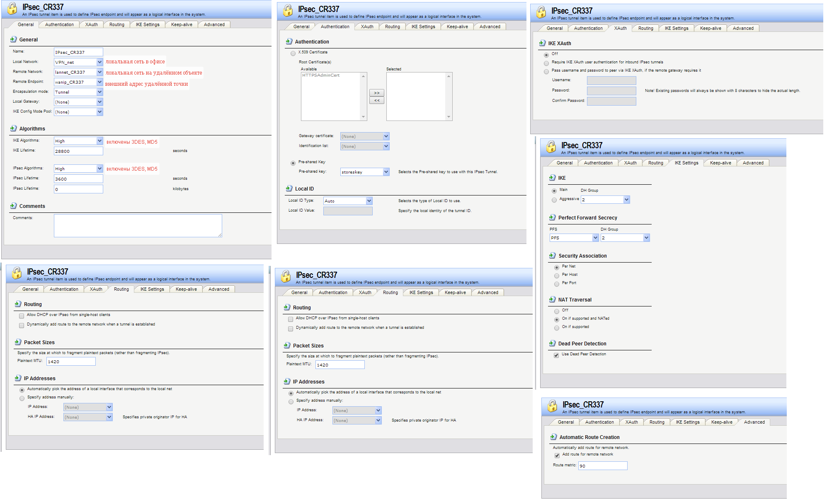827x504 pixels.
Task: Click the Perfect Forward Secrecy section icon
Action: click(x=552, y=217)
